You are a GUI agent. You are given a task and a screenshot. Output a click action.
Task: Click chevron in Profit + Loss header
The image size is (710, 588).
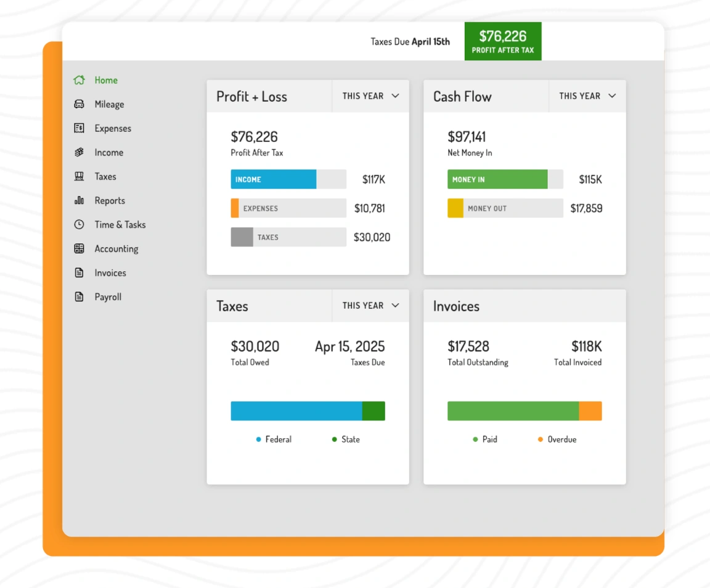(x=395, y=96)
